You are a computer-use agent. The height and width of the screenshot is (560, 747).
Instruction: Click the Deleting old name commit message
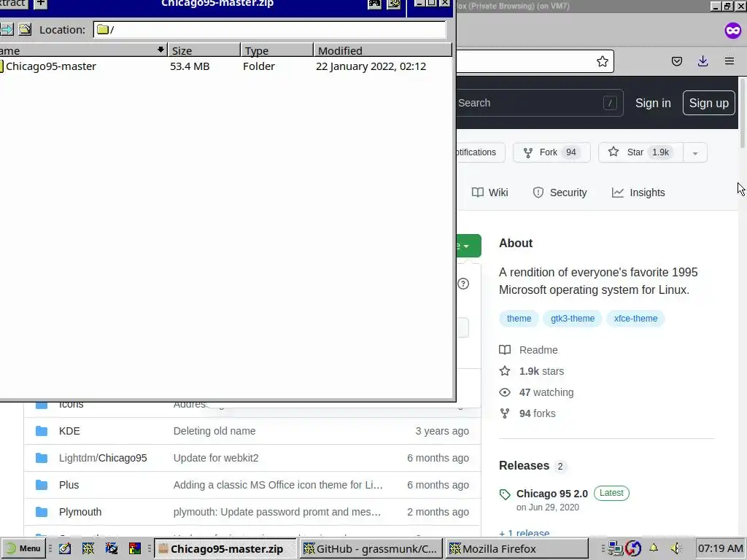click(214, 431)
